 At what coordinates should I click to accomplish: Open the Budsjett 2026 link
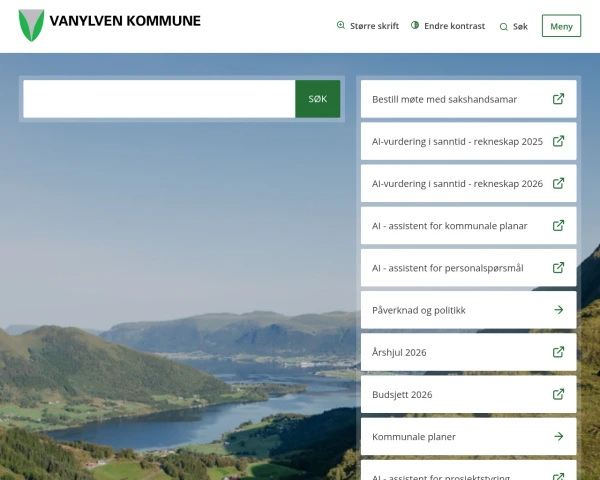click(x=402, y=394)
